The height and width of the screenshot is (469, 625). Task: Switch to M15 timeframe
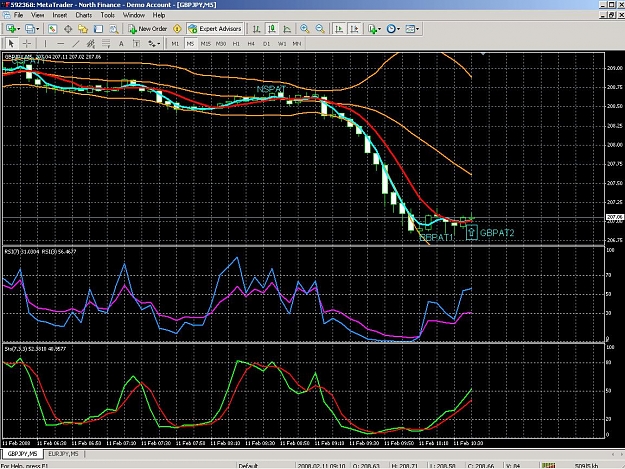[206, 43]
